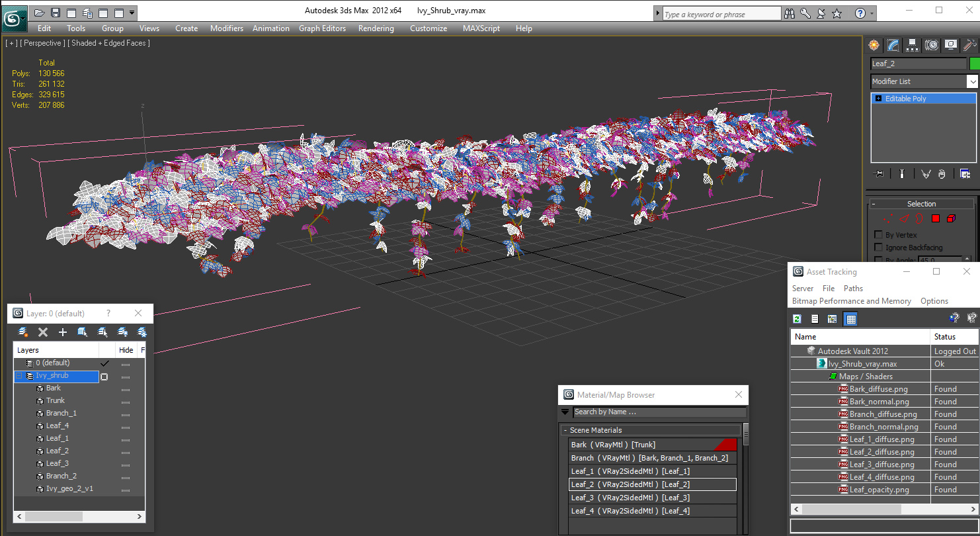
Task: Click the Save File icon in title bar
Action: [56, 13]
